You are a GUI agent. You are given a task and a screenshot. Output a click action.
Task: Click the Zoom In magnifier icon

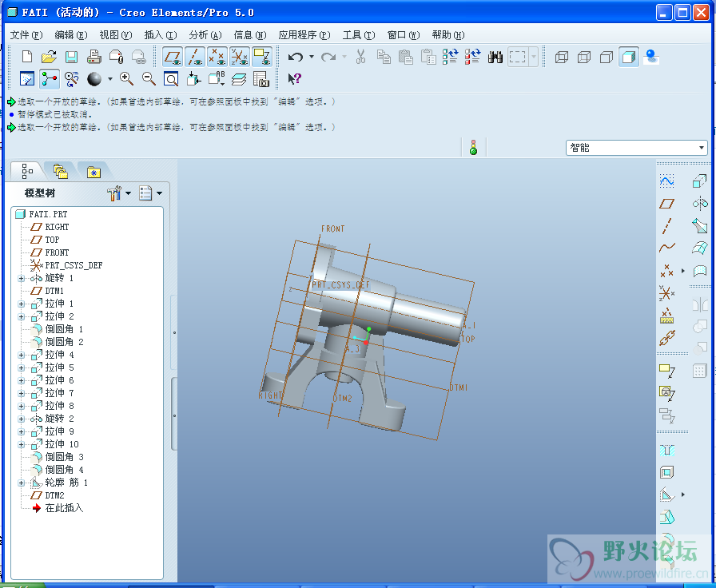pyautogui.click(x=126, y=78)
